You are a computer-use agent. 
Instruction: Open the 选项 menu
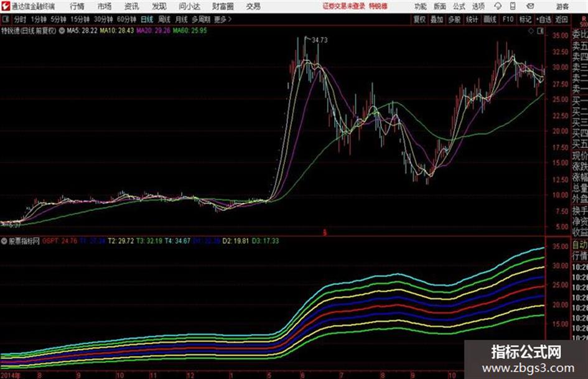[x=478, y=6]
